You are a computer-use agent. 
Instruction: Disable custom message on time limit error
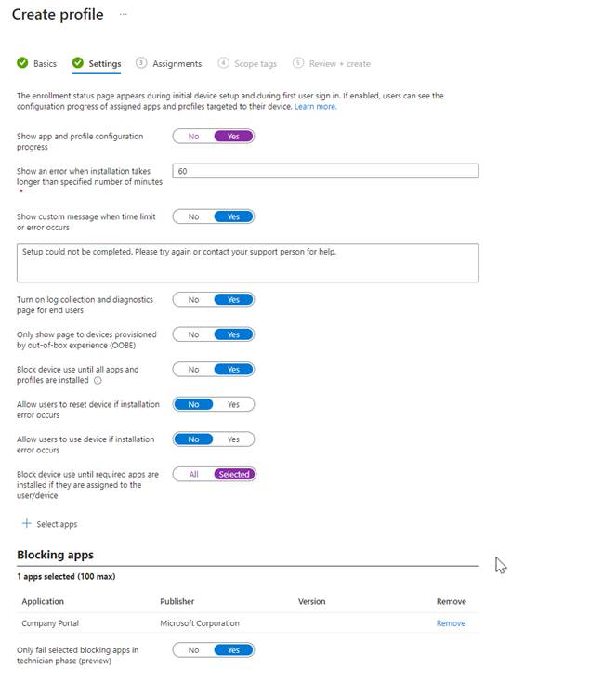click(x=193, y=216)
